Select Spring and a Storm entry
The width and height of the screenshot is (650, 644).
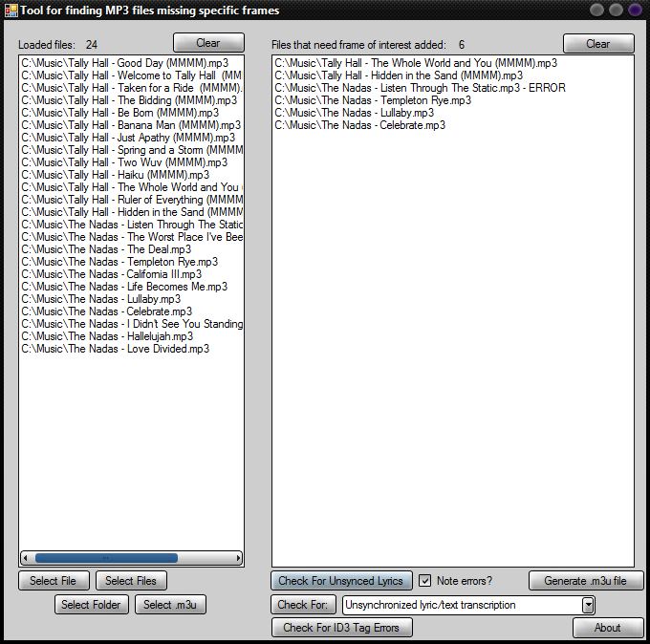(x=131, y=150)
